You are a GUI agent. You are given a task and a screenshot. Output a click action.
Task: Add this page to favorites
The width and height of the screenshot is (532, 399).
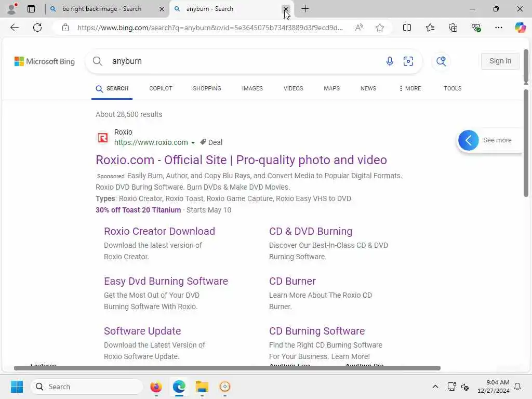tap(380, 28)
